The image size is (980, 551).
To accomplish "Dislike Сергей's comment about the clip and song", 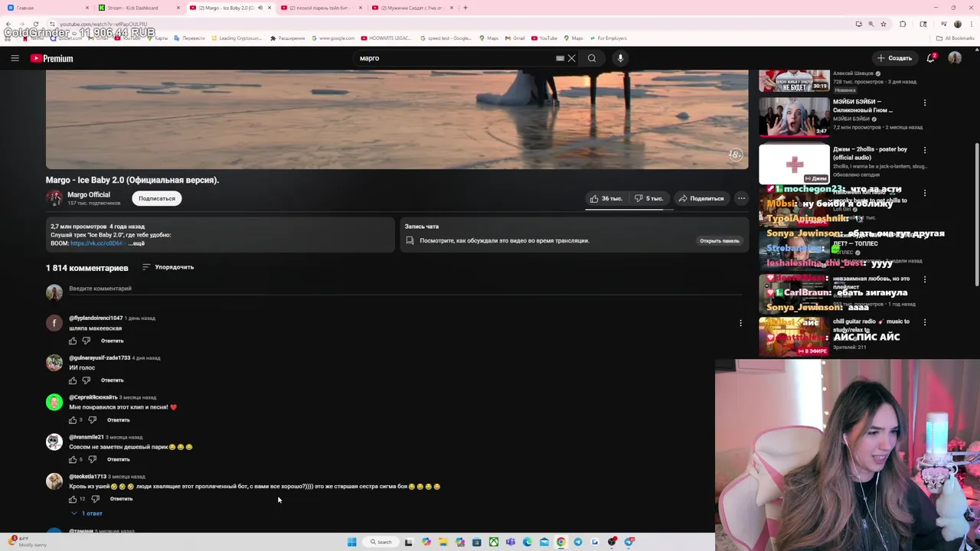I will 93,420.
